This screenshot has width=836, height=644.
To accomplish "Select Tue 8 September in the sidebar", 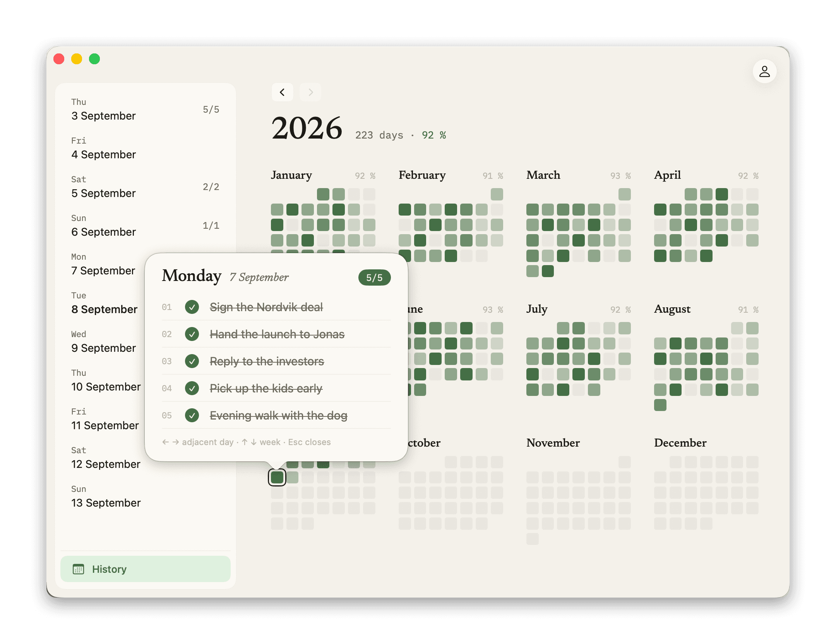I will click(x=103, y=303).
